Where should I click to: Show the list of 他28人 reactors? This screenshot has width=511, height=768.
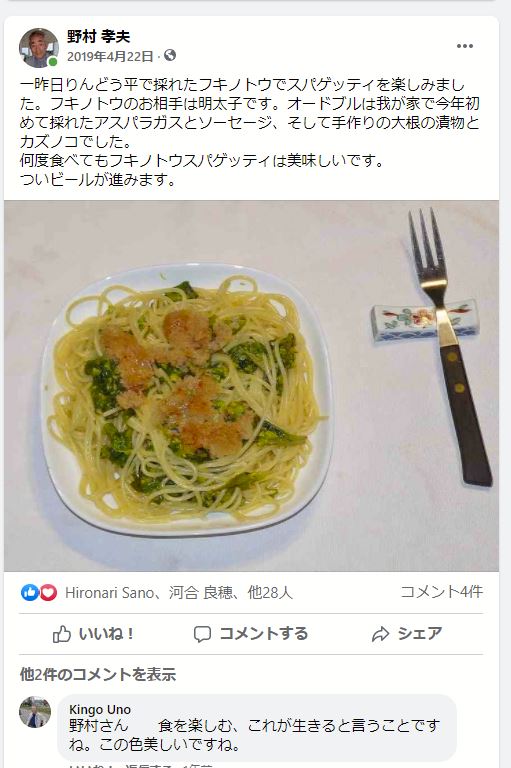coord(270,593)
